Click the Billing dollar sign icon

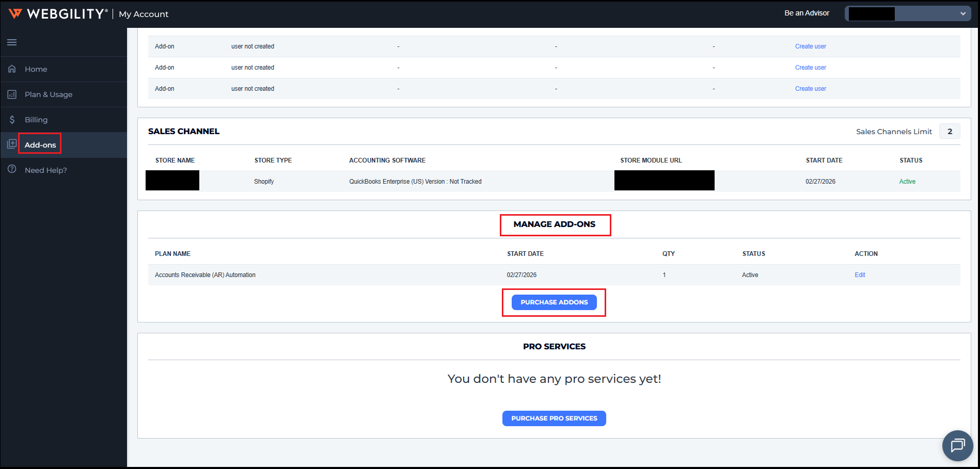(12, 120)
